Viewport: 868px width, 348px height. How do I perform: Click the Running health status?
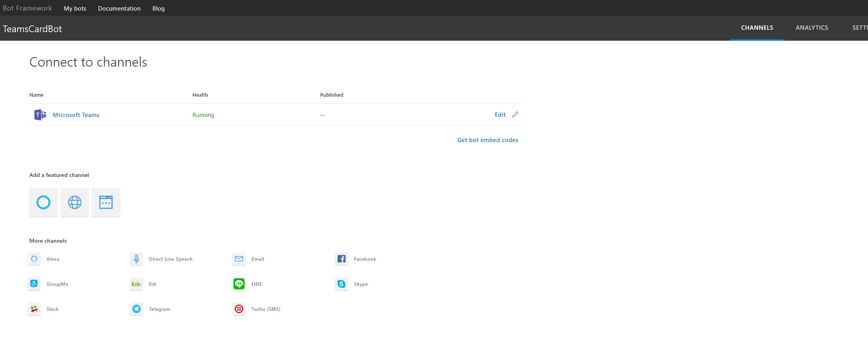click(x=203, y=115)
